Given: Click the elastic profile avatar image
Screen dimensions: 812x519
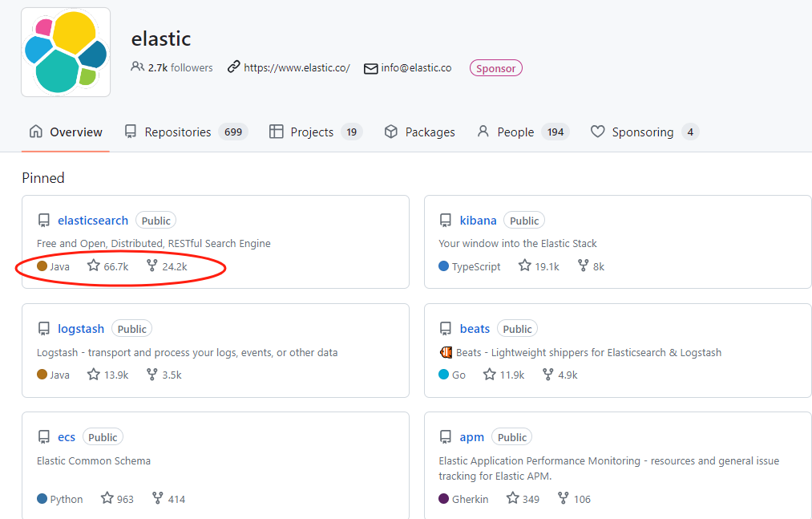Looking at the screenshot, I should pos(65,51).
